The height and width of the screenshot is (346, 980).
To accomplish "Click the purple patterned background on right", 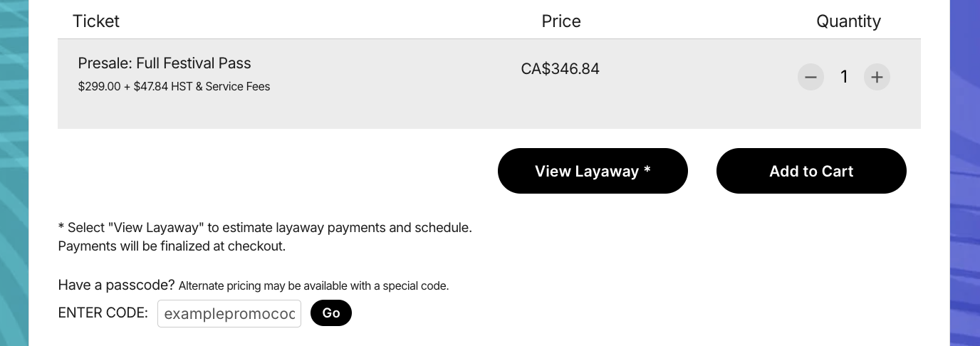I will coord(965,173).
